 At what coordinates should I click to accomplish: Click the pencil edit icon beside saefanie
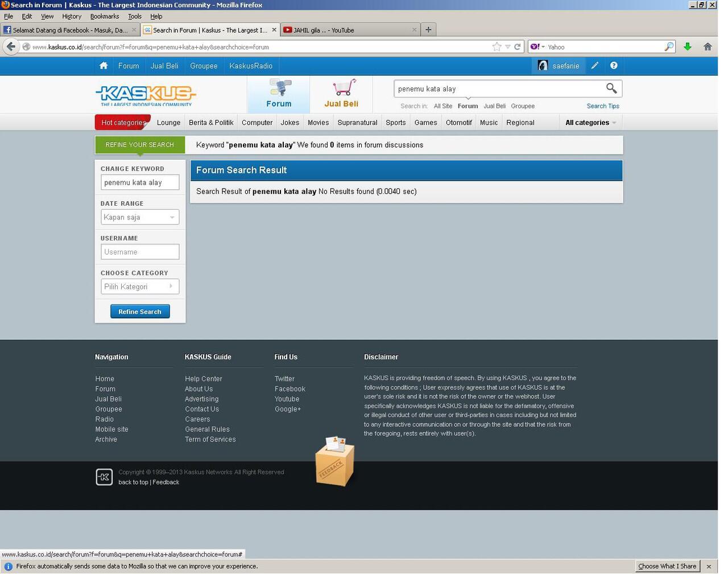[594, 66]
